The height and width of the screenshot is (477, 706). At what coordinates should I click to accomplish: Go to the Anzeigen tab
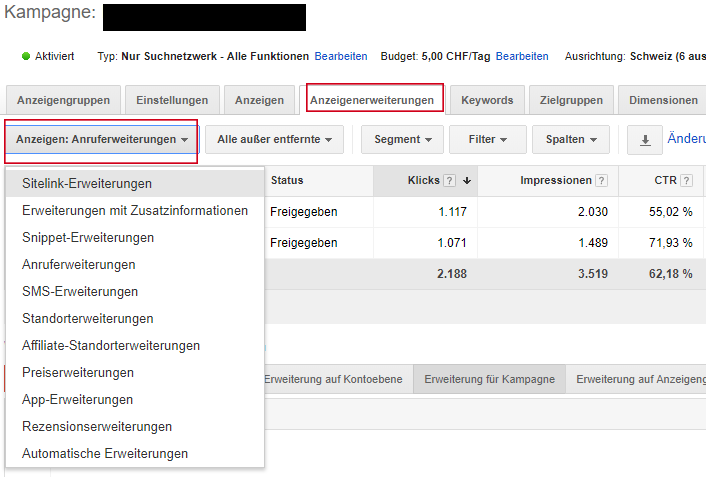tap(259, 100)
